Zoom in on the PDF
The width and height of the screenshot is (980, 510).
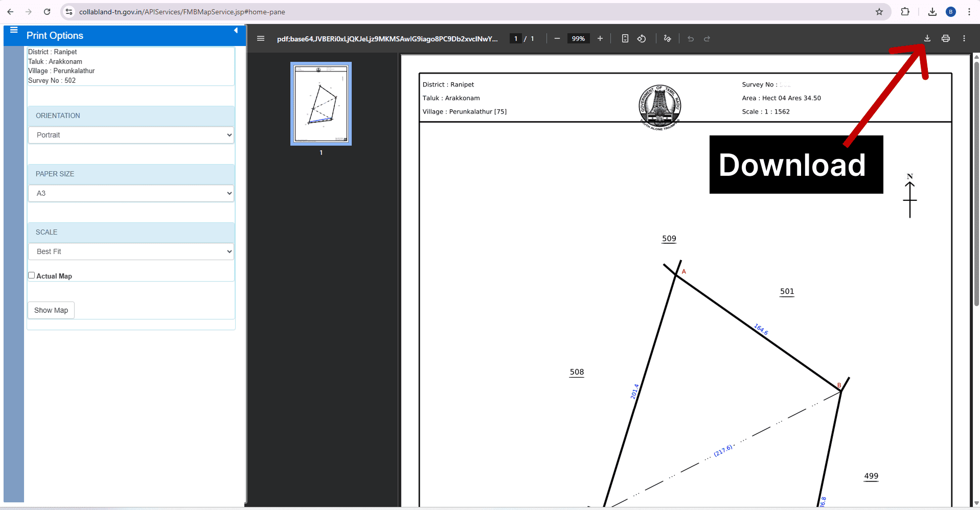[x=600, y=38]
